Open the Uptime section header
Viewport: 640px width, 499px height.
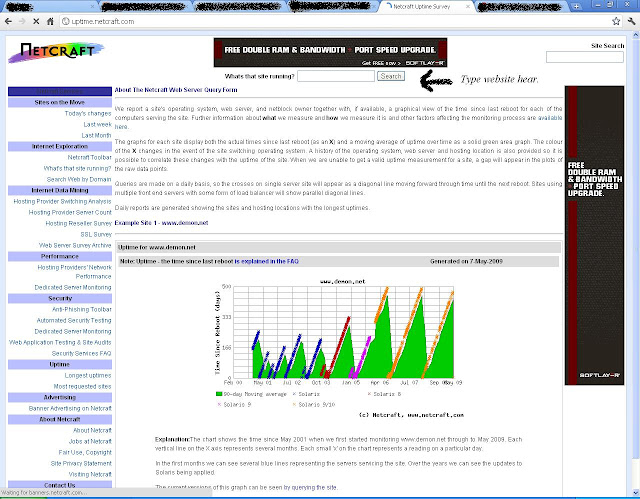[60, 365]
